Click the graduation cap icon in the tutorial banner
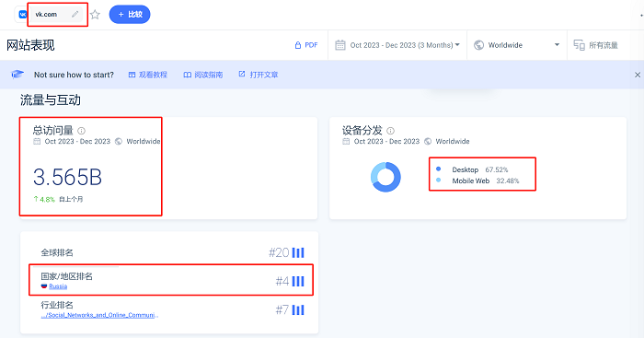Viewport: 644px width, 338px height. point(17,75)
